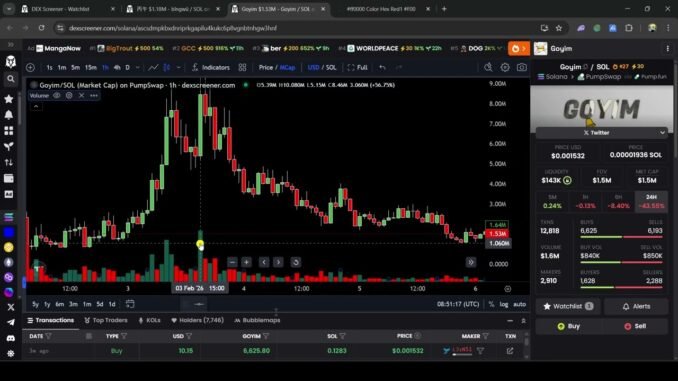The height and width of the screenshot is (381, 678).
Task: Open the alerts bell in left sidebar
Action: pyautogui.click(x=9, y=115)
